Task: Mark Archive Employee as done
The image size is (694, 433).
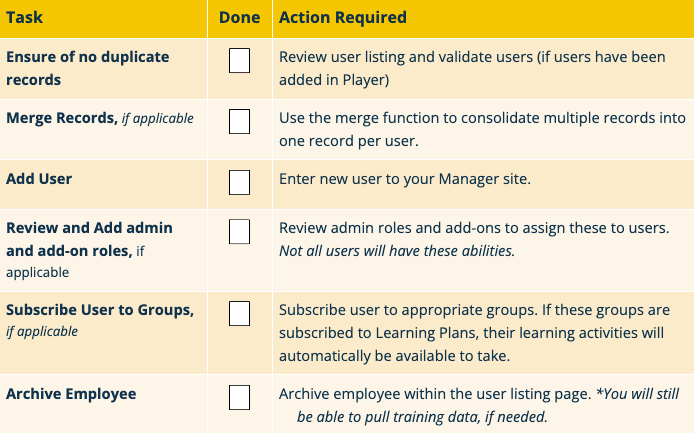Action: [240, 398]
